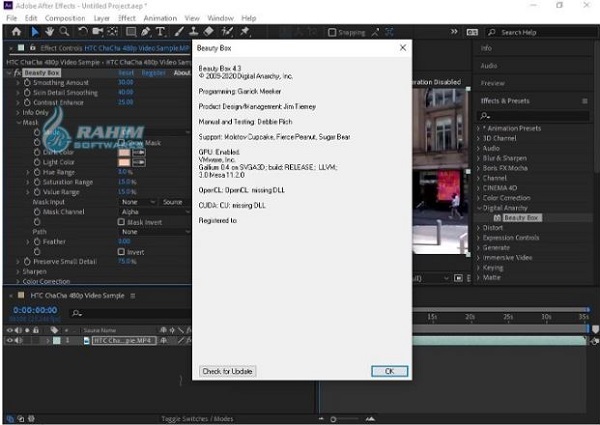Select the Zoom magnifier tool
Image resolution: width=600 pixels, height=425 pixels.
point(64,32)
